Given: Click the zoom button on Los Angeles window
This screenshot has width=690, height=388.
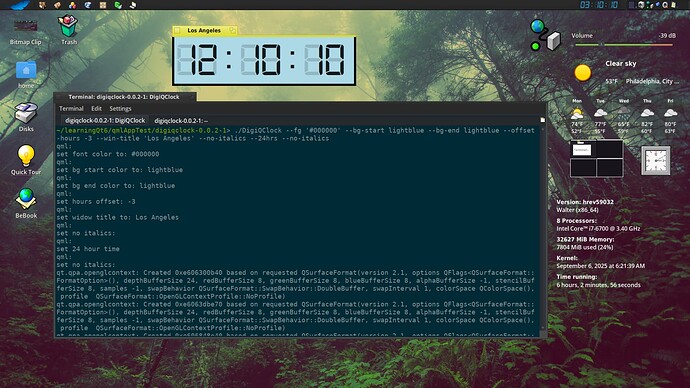Looking at the screenshot, I should click(232, 30).
